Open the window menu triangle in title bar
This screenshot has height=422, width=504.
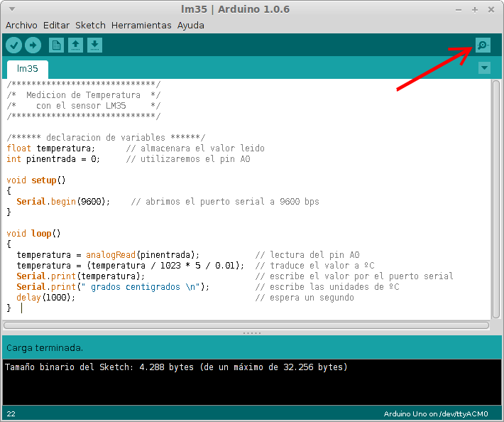tap(12, 9)
